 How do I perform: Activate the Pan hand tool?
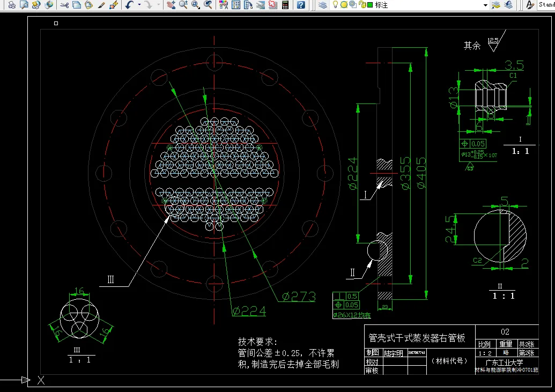click(171, 5)
